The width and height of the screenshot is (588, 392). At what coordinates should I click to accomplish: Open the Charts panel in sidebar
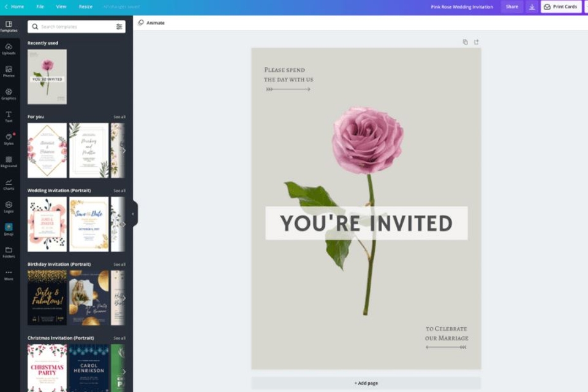coord(9,184)
